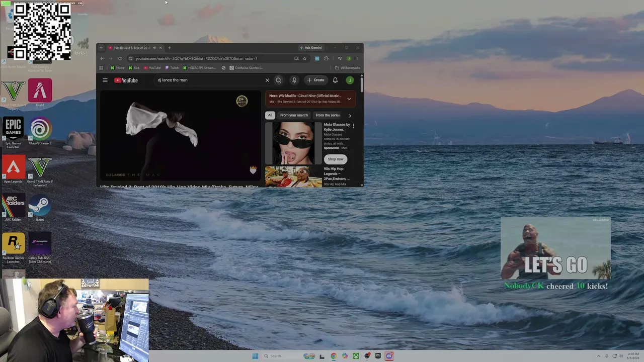Open the Windows Start menu
Image resolution: width=644 pixels, height=362 pixels.
point(255,356)
